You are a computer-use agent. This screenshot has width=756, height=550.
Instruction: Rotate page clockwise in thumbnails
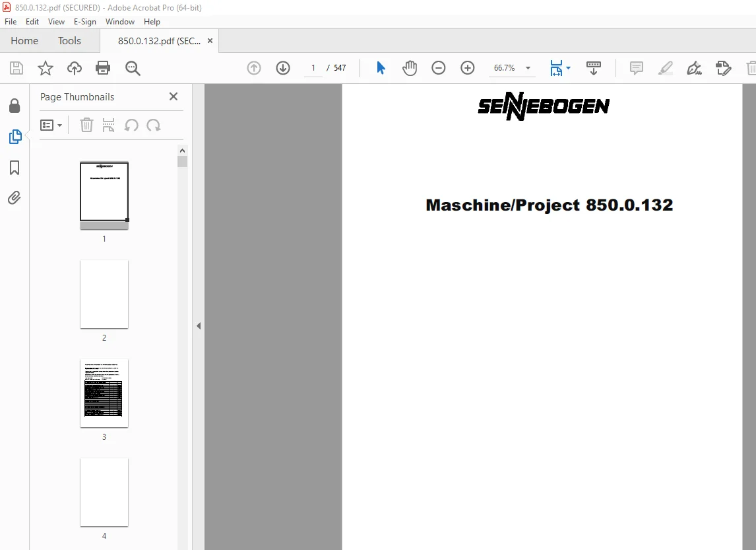pos(154,125)
